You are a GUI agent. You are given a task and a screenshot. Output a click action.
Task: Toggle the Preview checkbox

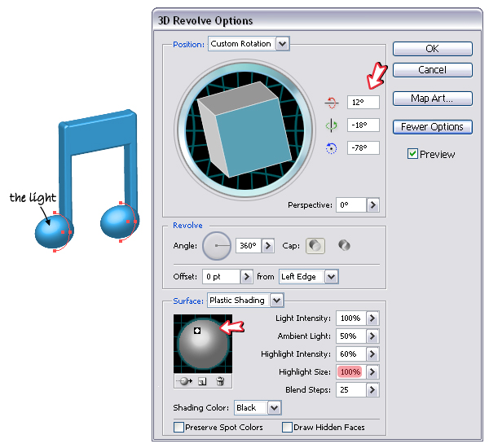point(412,154)
